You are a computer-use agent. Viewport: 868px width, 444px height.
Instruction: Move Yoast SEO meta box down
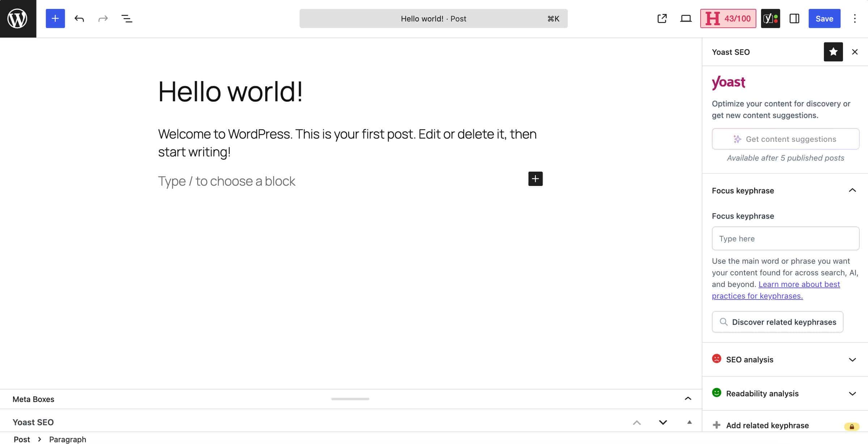coord(663,422)
